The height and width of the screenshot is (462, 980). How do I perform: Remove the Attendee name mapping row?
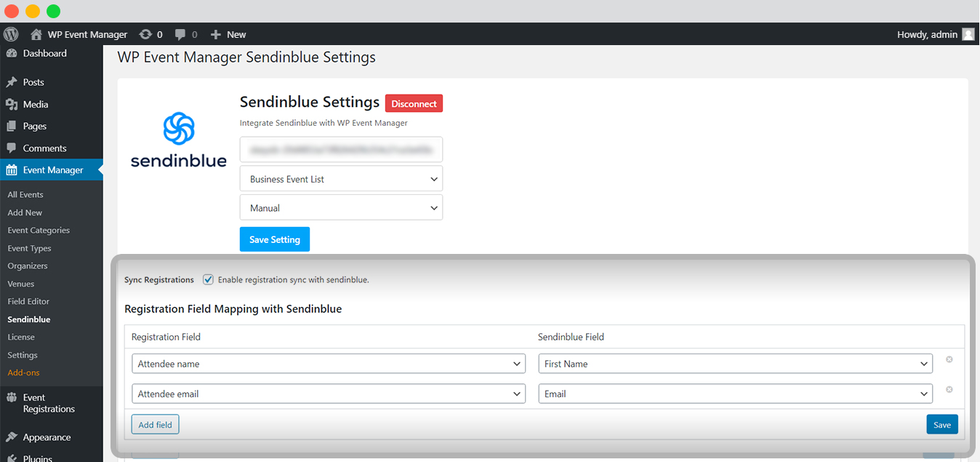(949, 359)
